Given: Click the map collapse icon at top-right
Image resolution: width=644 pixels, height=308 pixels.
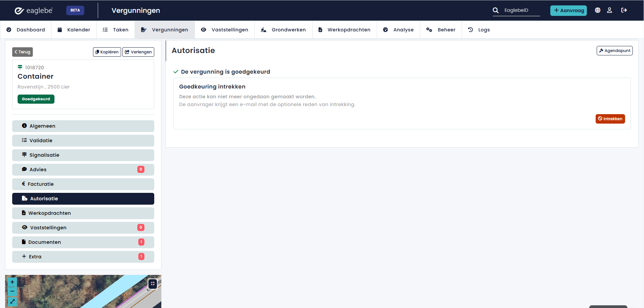Looking at the screenshot, I should point(153,284).
